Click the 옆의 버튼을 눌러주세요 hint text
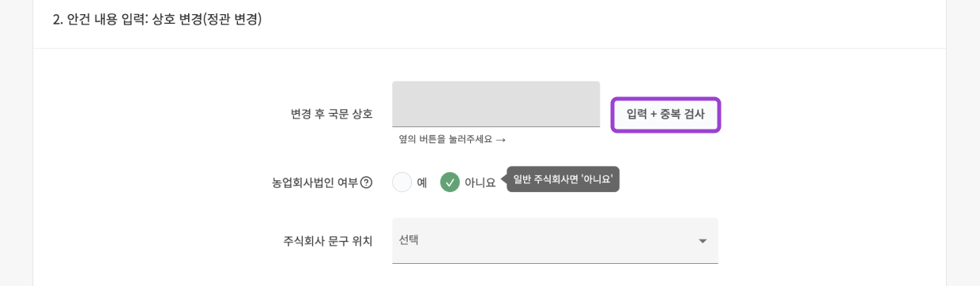Screen dimensions: 980x286 click(x=445, y=139)
